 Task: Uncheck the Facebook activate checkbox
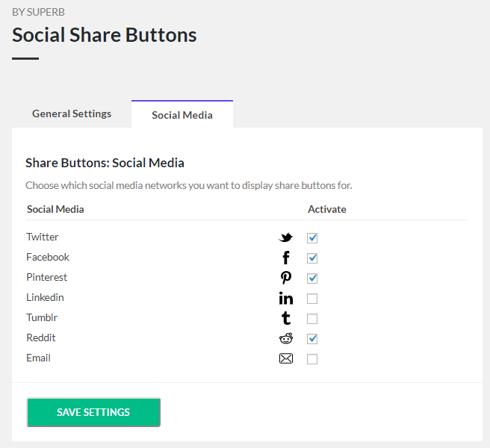point(312,258)
